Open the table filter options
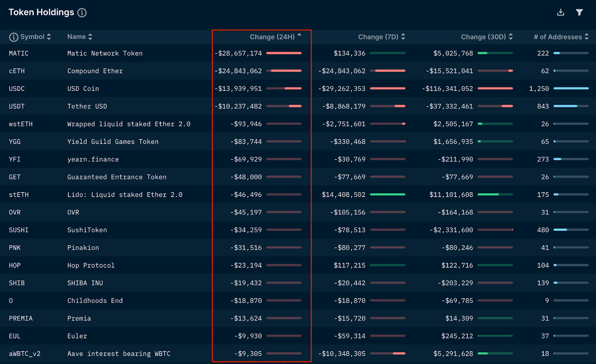Viewport: 596px width, 364px height. (x=579, y=12)
